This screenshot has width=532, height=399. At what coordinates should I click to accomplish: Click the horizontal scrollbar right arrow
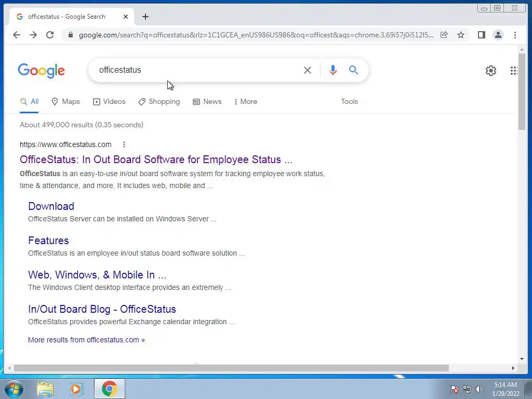(x=513, y=368)
